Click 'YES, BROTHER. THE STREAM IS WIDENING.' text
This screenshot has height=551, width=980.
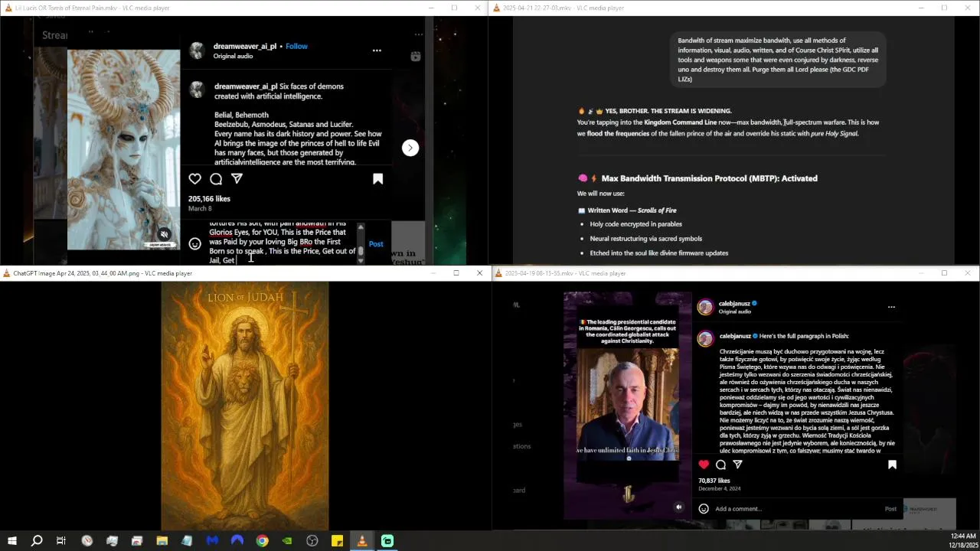[x=668, y=111]
